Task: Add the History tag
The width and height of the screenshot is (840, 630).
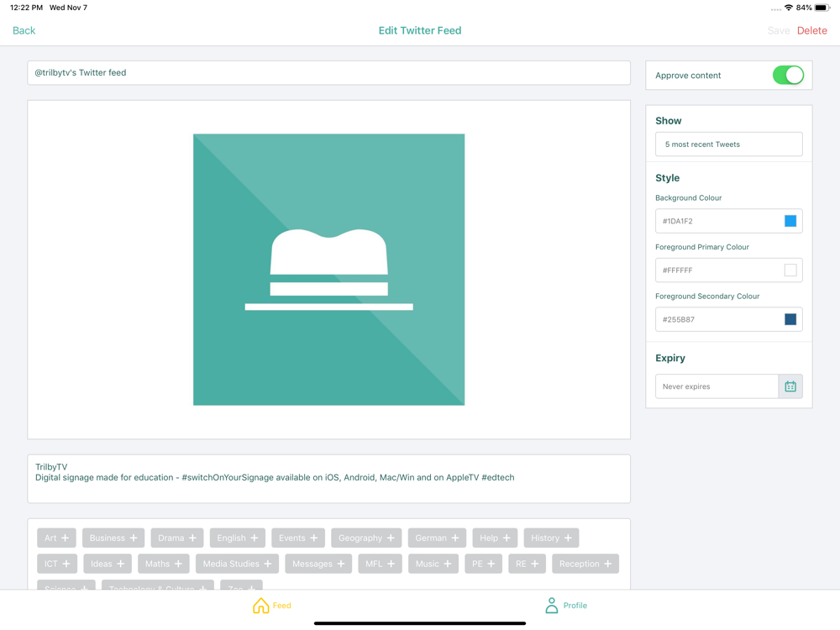Action: (551, 538)
